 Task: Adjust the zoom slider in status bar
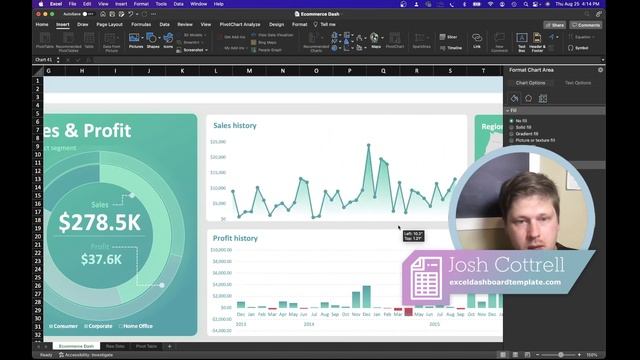(561, 355)
